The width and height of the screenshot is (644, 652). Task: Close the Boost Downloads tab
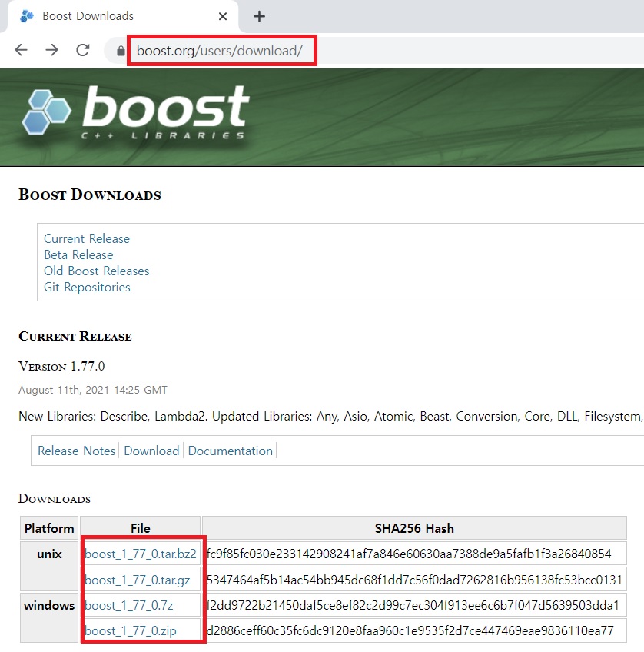coord(223,16)
